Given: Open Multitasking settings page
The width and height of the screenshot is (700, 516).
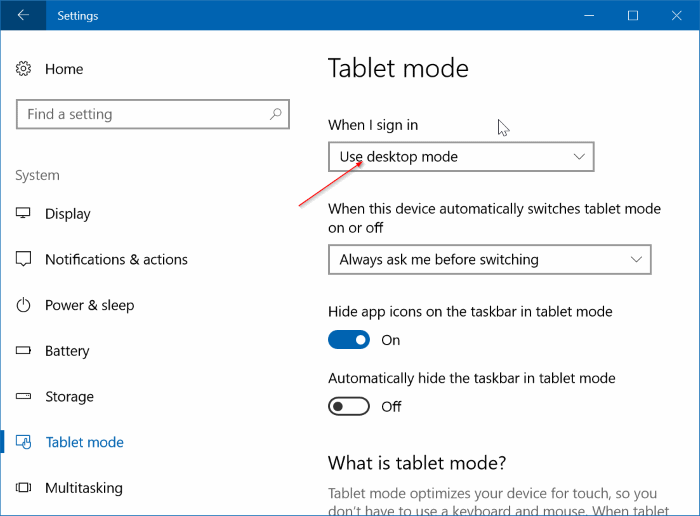Looking at the screenshot, I should (x=83, y=488).
